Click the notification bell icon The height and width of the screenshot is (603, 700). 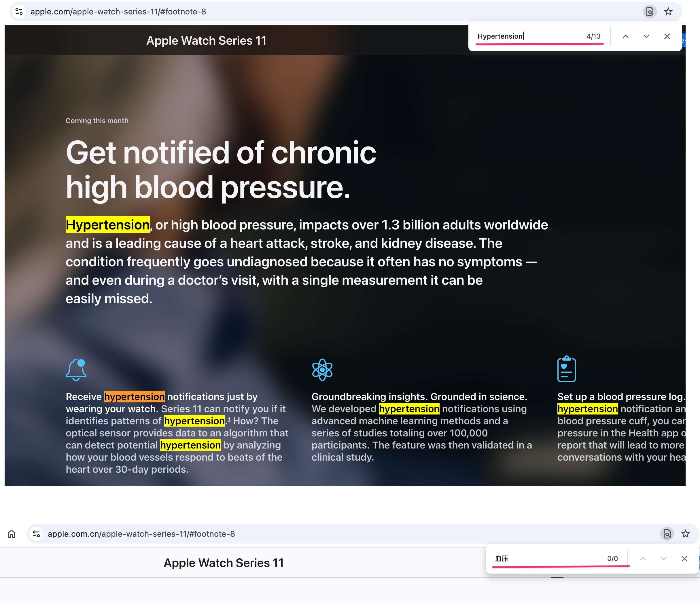point(76,370)
